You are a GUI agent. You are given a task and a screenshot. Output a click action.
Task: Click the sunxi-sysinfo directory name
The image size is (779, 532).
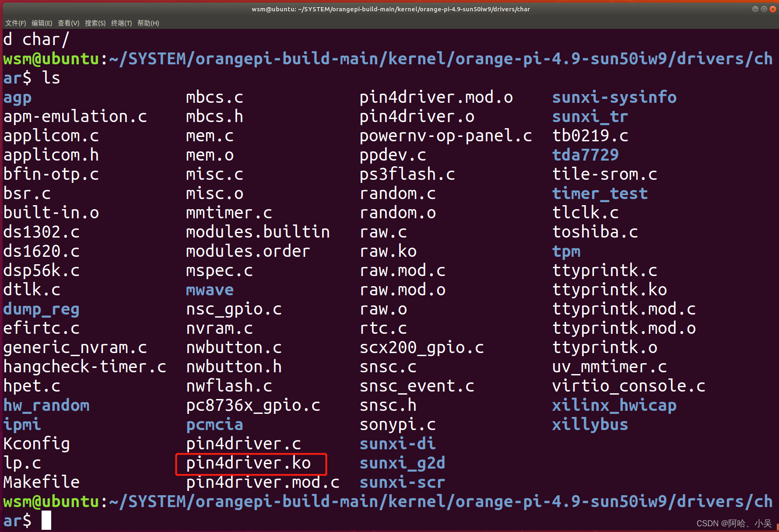pyautogui.click(x=614, y=98)
